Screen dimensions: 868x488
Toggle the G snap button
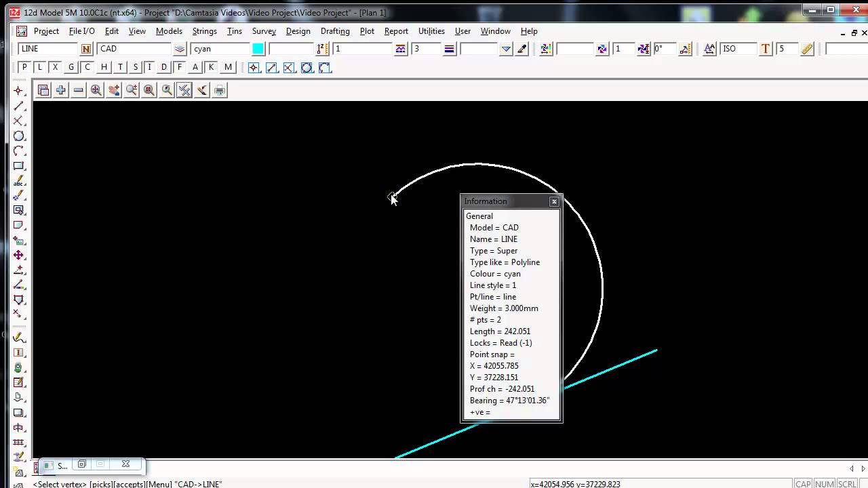(x=71, y=67)
